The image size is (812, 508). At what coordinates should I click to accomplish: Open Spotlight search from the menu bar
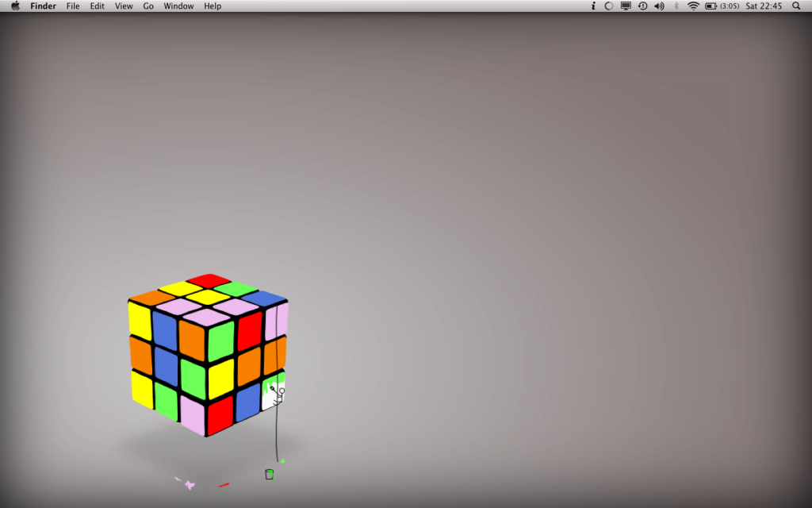796,6
